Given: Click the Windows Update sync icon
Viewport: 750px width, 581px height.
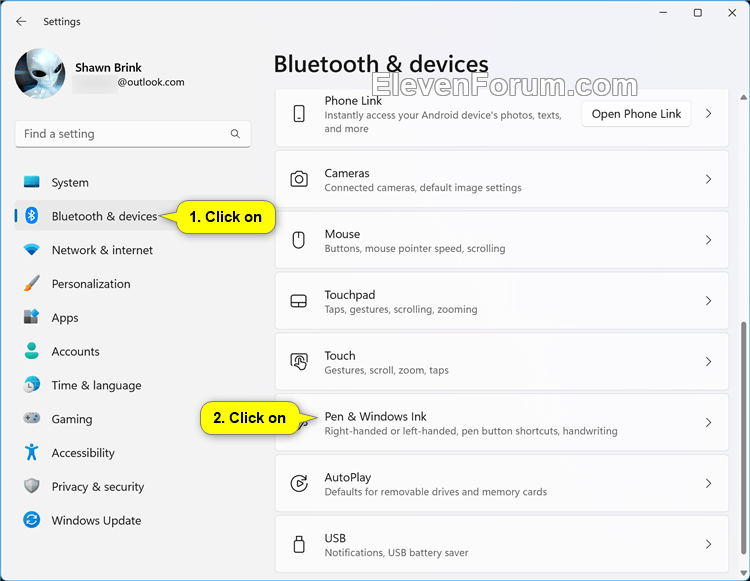Looking at the screenshot, I should pos(32,520).
